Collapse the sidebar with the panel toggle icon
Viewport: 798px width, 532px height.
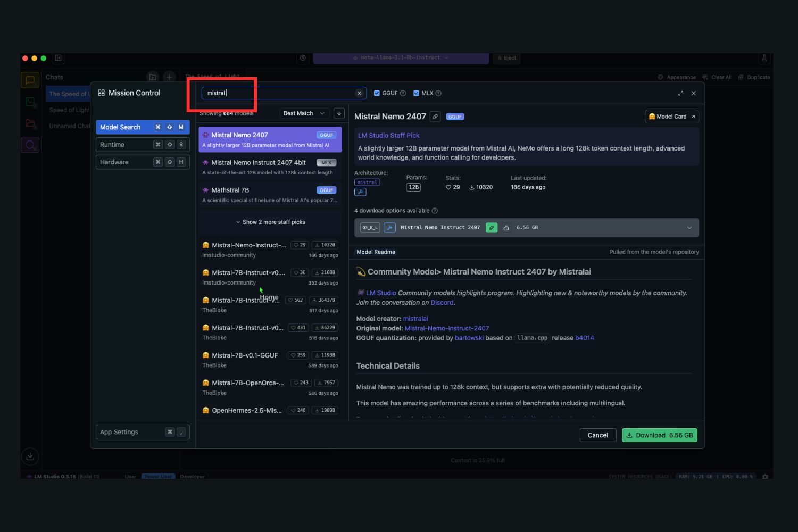[59, 58]
